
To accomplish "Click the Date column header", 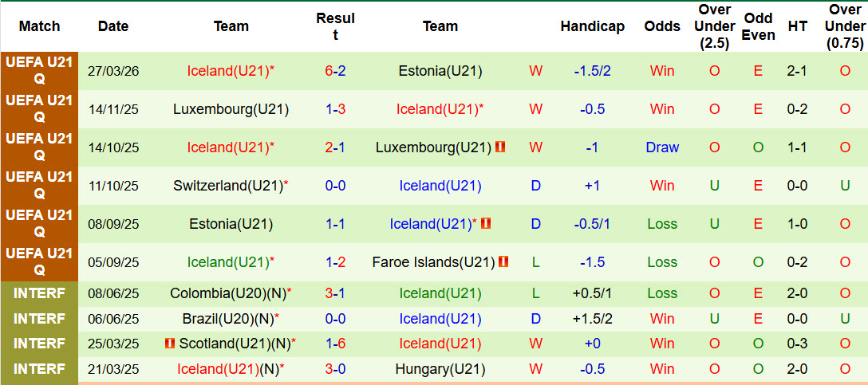I will (x=113, y=26).
